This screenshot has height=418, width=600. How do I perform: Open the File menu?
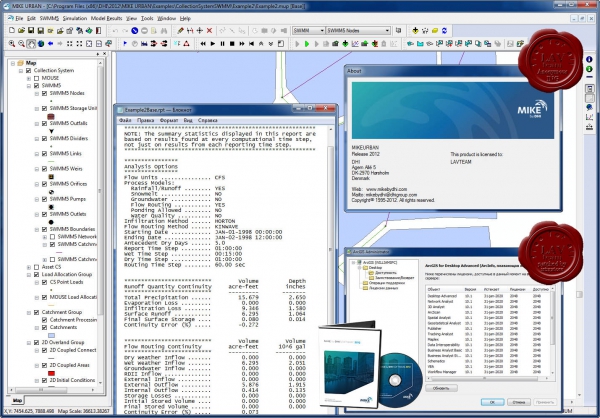coord(19,18)
